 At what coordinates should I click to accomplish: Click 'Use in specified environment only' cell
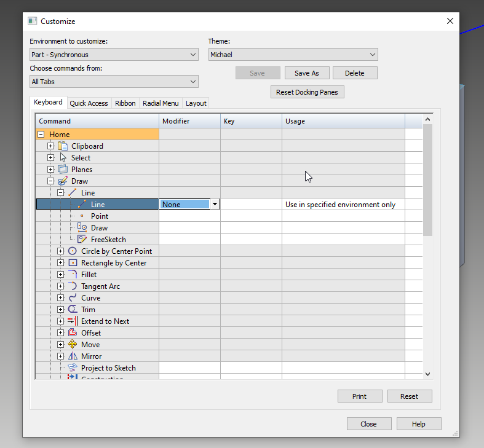tap(343, 204)
